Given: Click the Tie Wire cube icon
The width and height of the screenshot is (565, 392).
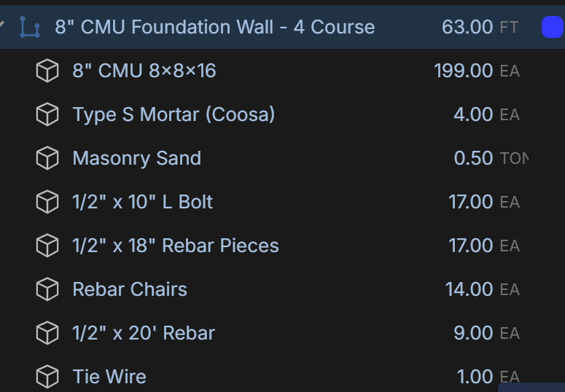Looking at the screenshot, I should [47, 377].
